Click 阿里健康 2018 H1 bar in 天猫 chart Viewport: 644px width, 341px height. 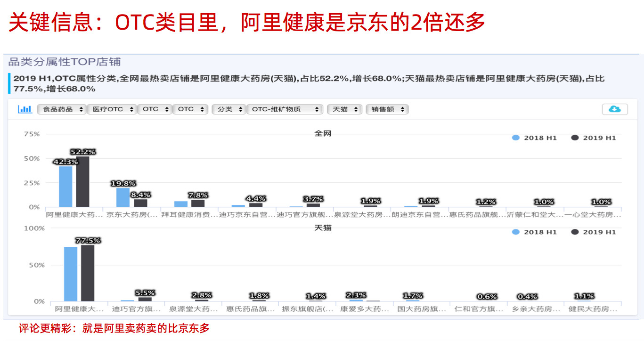pos(71,274)
